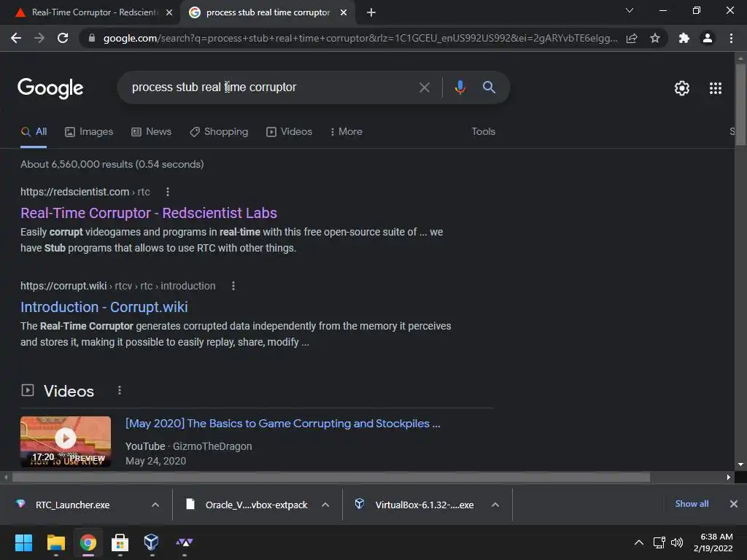Open a new browser tab
The height and width of the screenshot is (560, 747).
(x=371, y=12)
